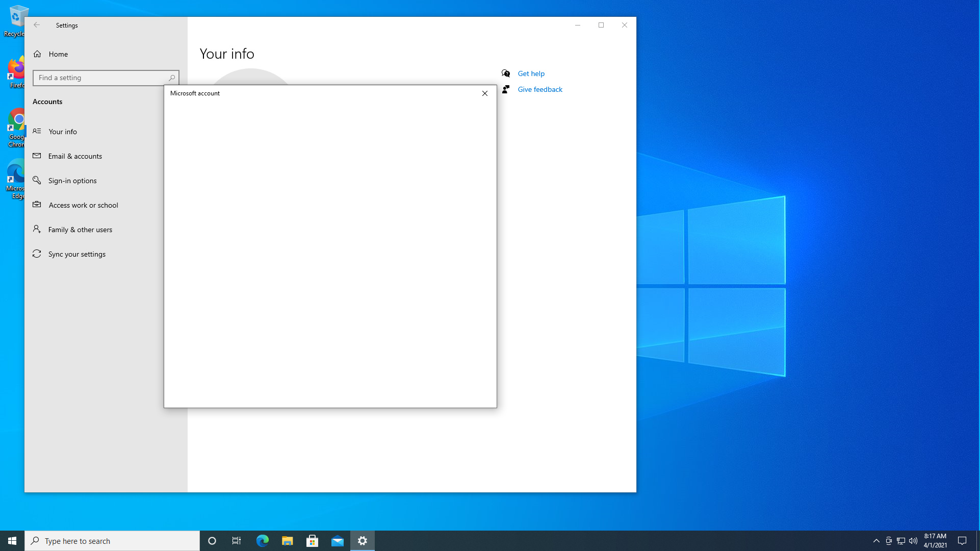Click the Task View icon
980x551 pixels.
pos(237,541)
